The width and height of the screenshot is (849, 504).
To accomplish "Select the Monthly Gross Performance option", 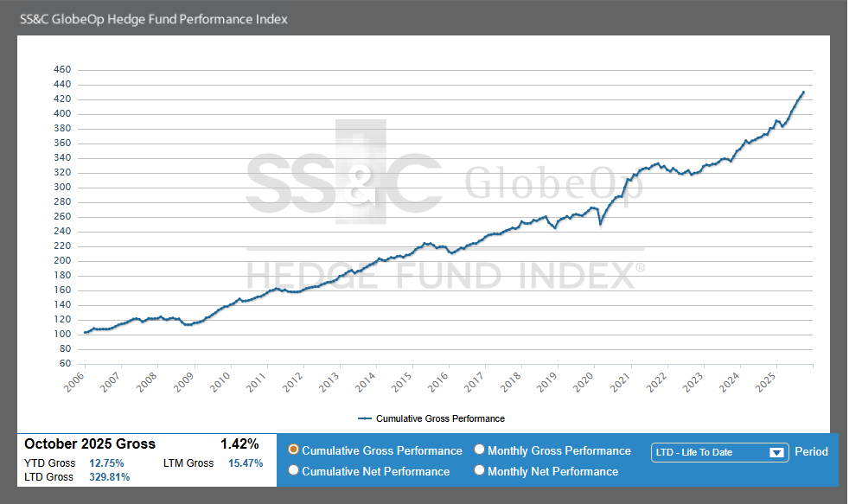I will pos(480,450).
